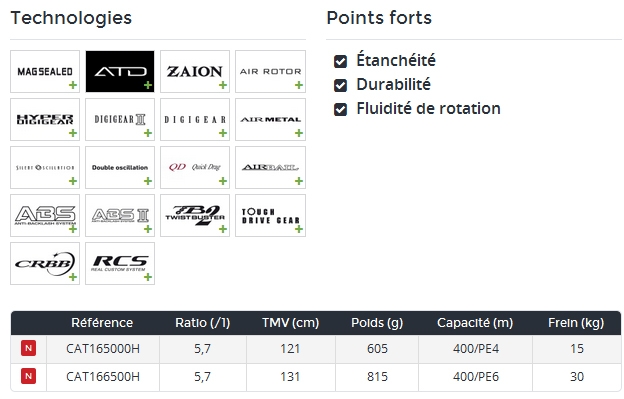Open the CAT165000H reference row
The image size is (624, 399).
coord(316,348)
